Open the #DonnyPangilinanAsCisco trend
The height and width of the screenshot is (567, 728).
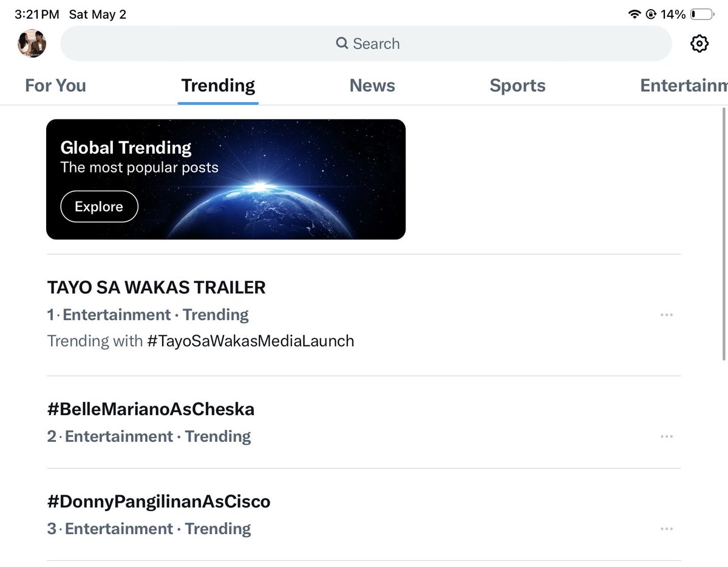[x=159, y=501]
